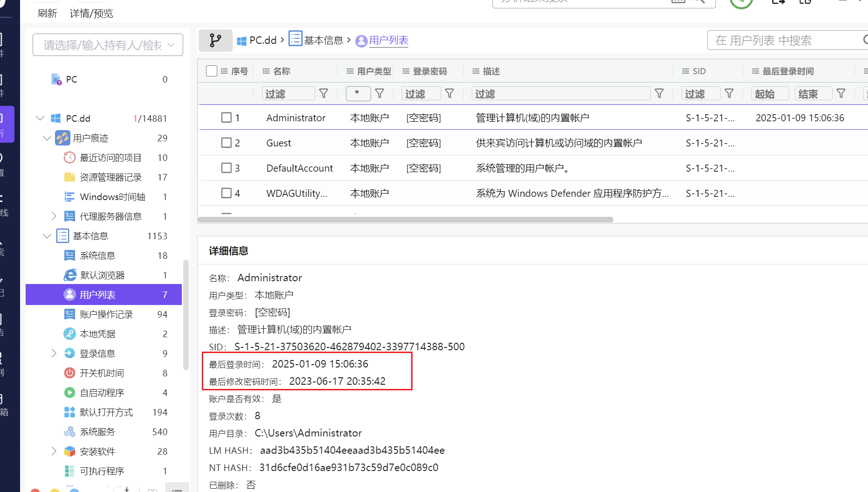Click the 基本信息 breadcrumb item

(x=323, y=41)
